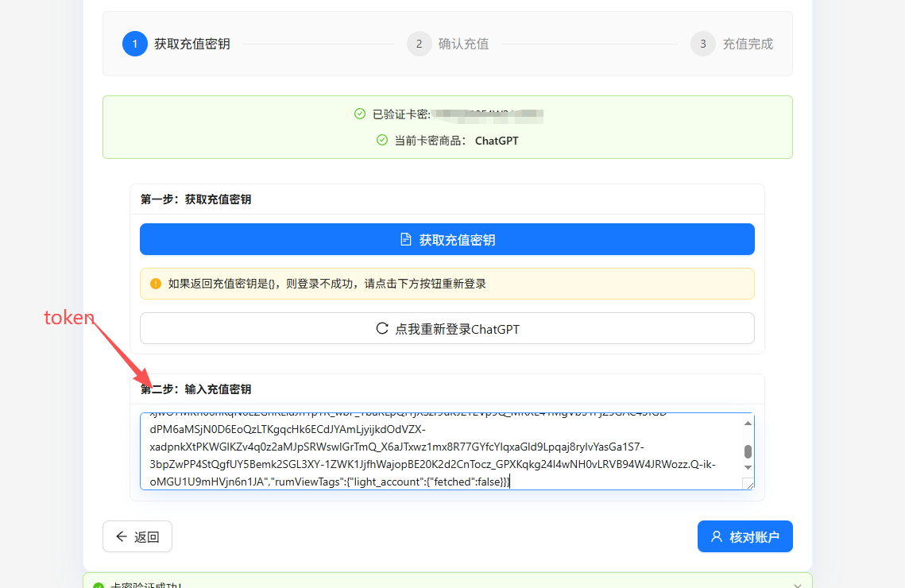Click the 核对账户 button

pos(744,536)
